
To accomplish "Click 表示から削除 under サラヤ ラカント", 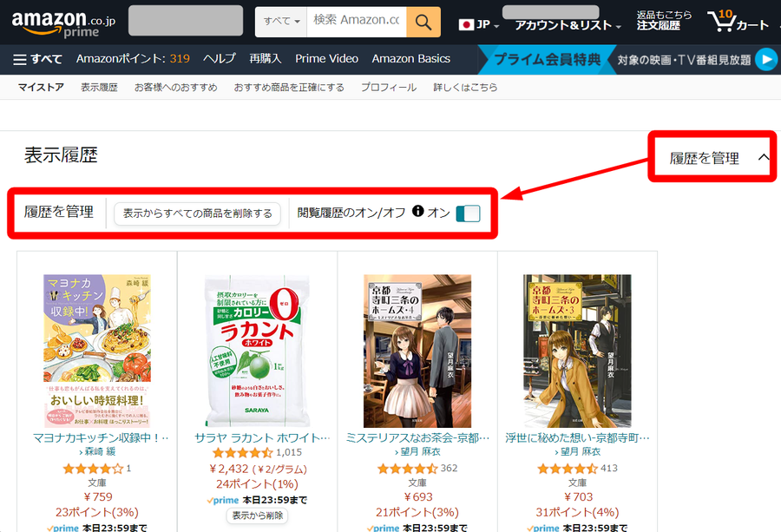I will pos(257,516).
